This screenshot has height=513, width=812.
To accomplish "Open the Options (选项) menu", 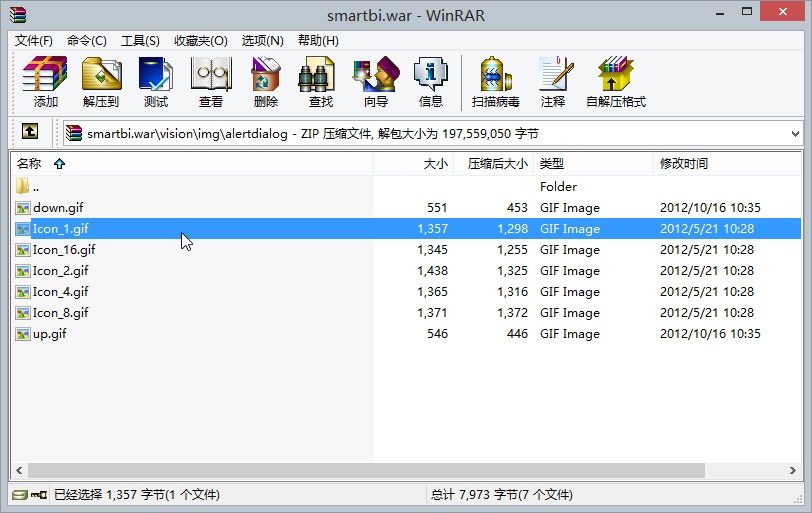I will coord(263,40).
